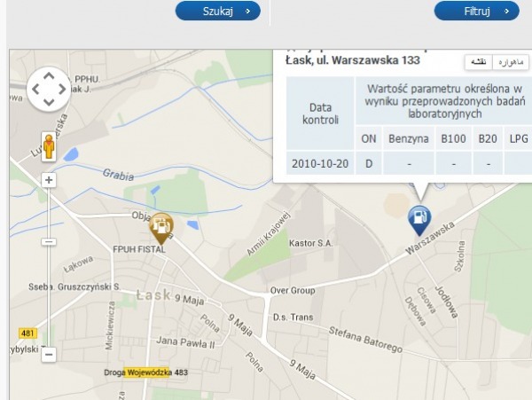
Task: Click the Filtruj filter button
Action: click(477, 11)
